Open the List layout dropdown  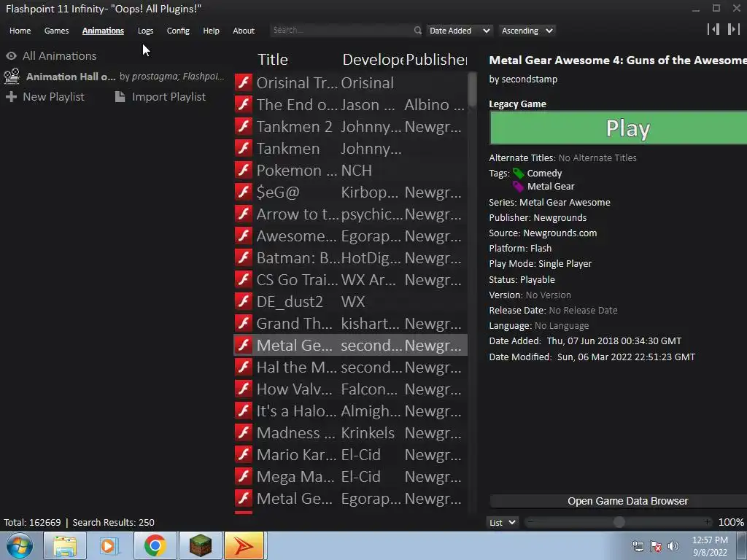click(x=503, y=522)
